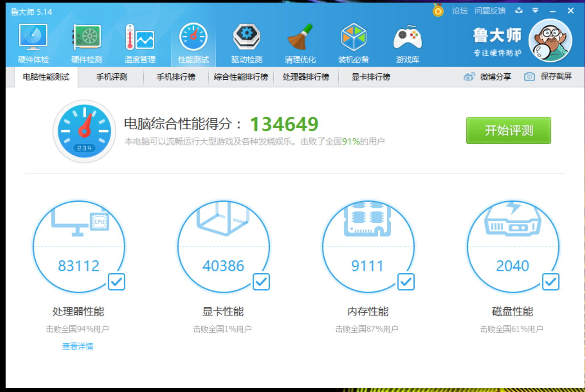585x392 pixels.
Task: Click the 鲁大师 avatar portrait
Action: [x=550, y=41]
